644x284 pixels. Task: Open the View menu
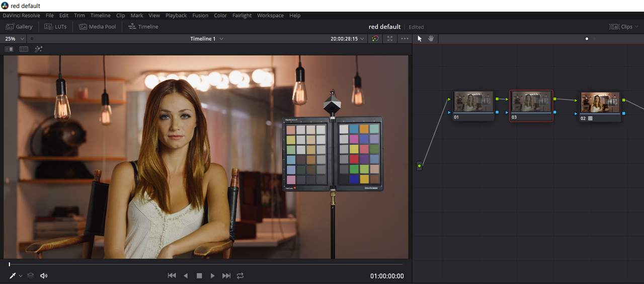pyautogui.click(x=154, y=16)
